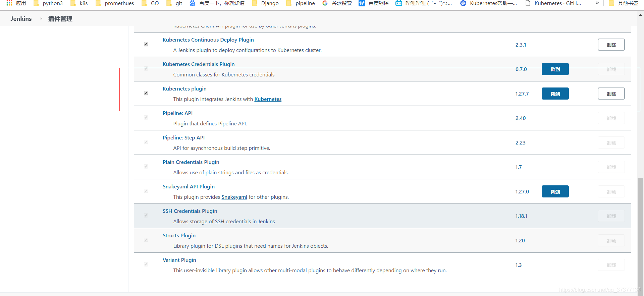The height and width of the screenshot is (296, 644).
Task: Toggle the Kubernetes Credentials Plugin checkbox
Action: pyautogui.click(x=146, y=69)
